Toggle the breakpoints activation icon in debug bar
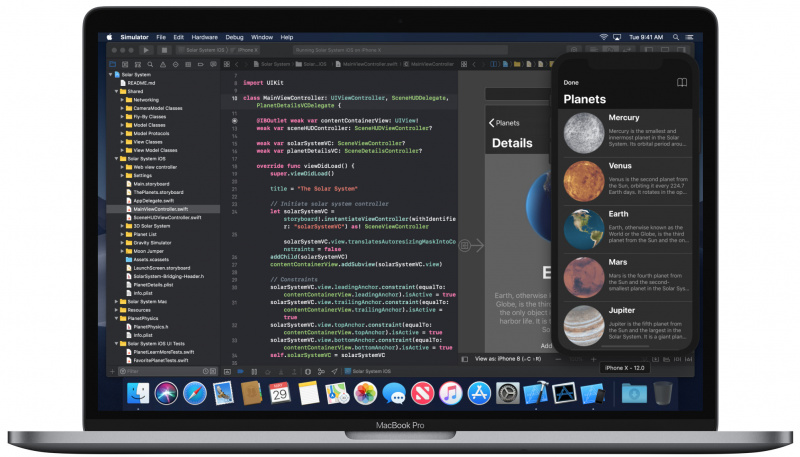 [240, 371]
